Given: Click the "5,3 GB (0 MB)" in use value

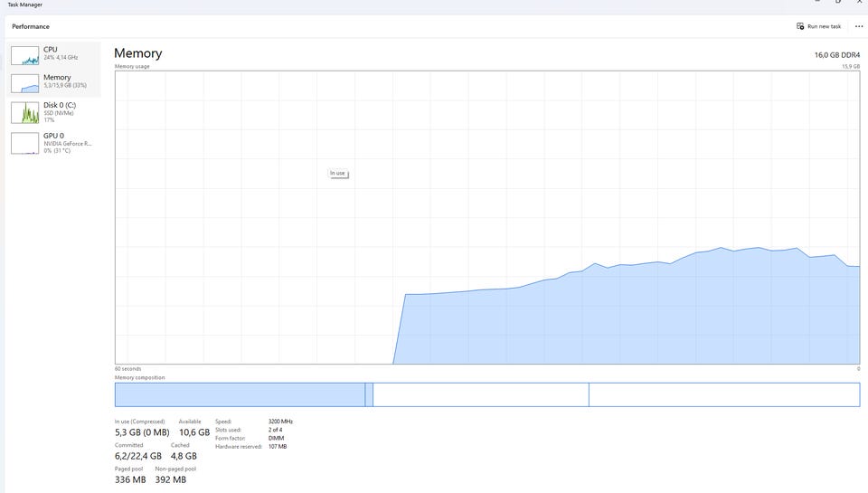Looking at the screenshot, I should tap(142, 432).
